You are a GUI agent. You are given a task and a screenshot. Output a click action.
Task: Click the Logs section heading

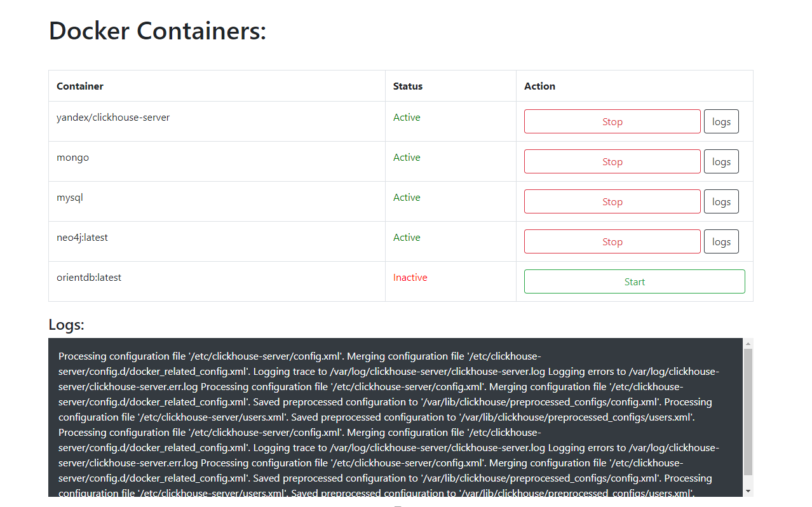(x=66, y=325)
